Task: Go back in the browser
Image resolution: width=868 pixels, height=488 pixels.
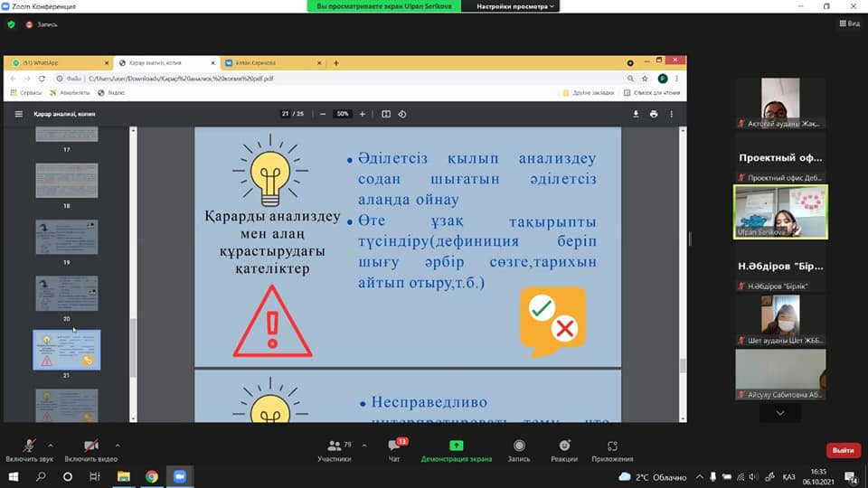Action: pyautogui.click(x=14, y=79)
